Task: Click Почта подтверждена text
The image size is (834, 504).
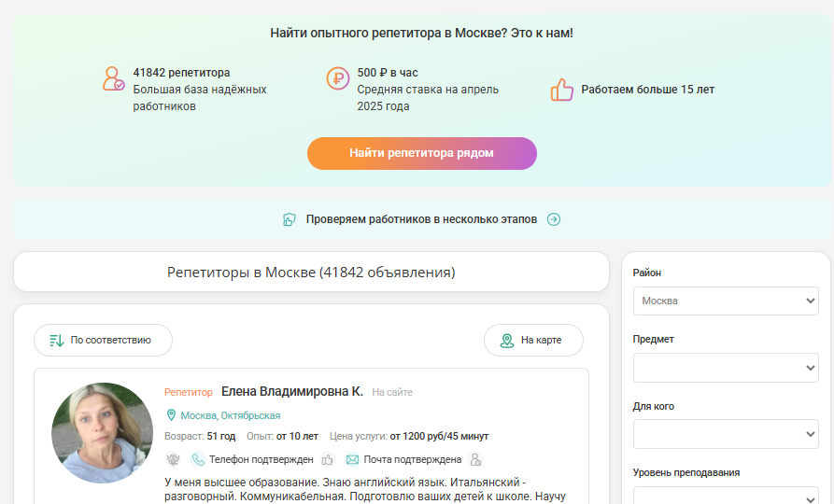Action: [x=412, y=459]
